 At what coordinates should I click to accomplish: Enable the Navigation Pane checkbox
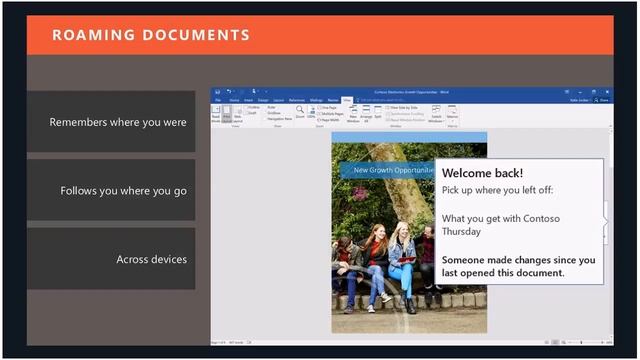pyautogui.click(x=278, y=119)
